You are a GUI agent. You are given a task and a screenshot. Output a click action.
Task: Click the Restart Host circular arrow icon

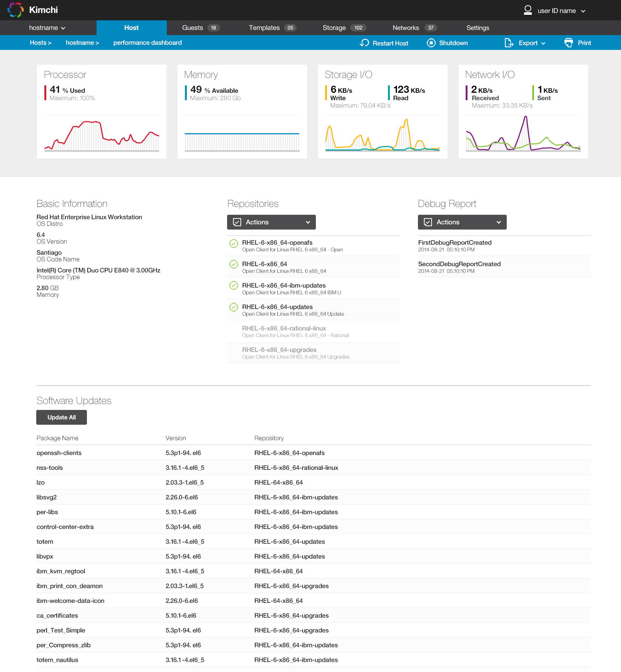pos(364,43)
